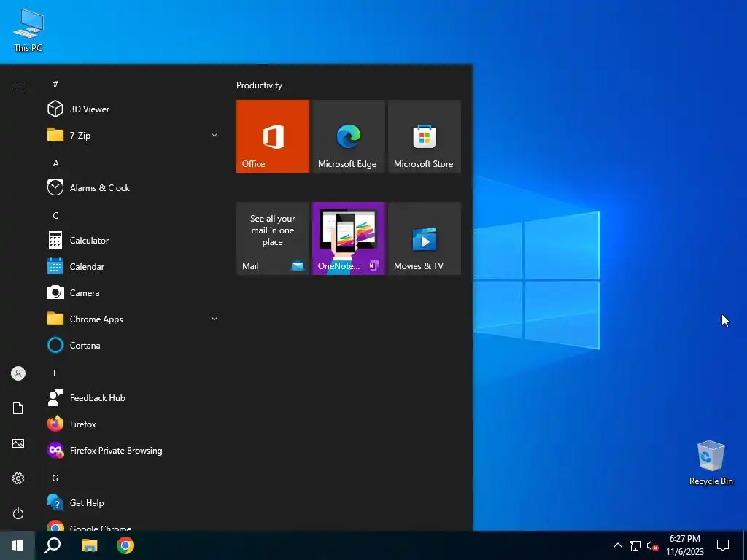
Task: Open Feedback Hub
Action: coord(133,397)
